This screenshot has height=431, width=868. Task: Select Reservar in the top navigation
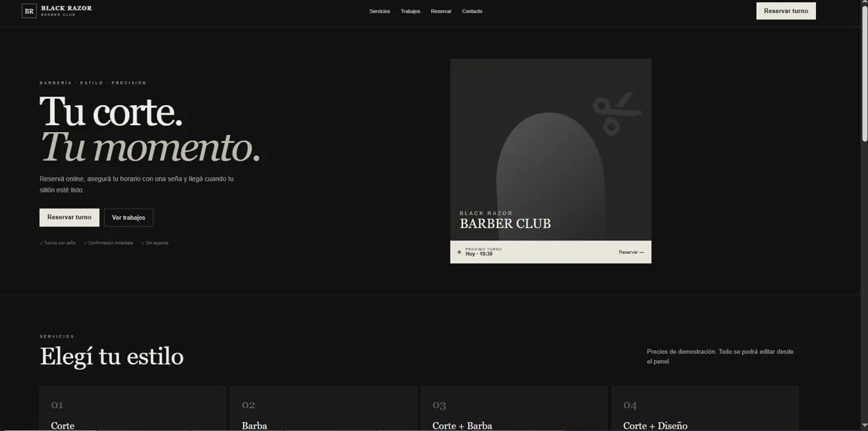coord(441,11)
